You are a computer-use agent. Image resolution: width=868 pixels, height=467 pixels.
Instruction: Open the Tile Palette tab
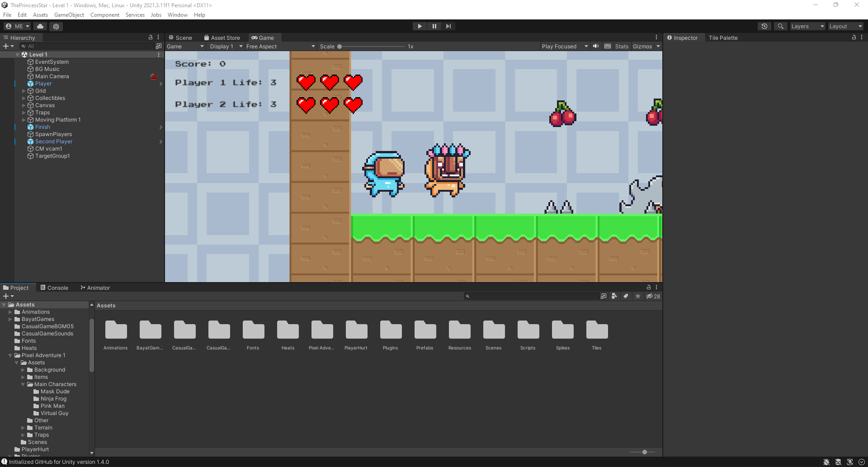tap(723, 38)
